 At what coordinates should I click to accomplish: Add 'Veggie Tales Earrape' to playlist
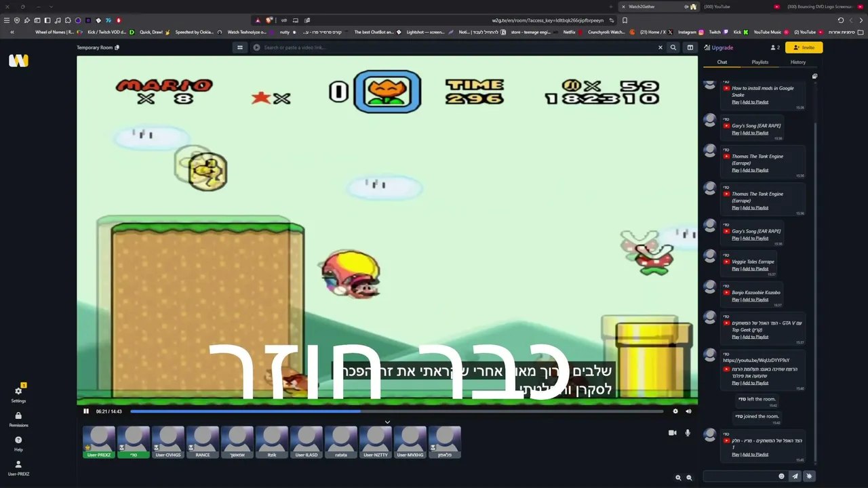(x=755, y=269)
